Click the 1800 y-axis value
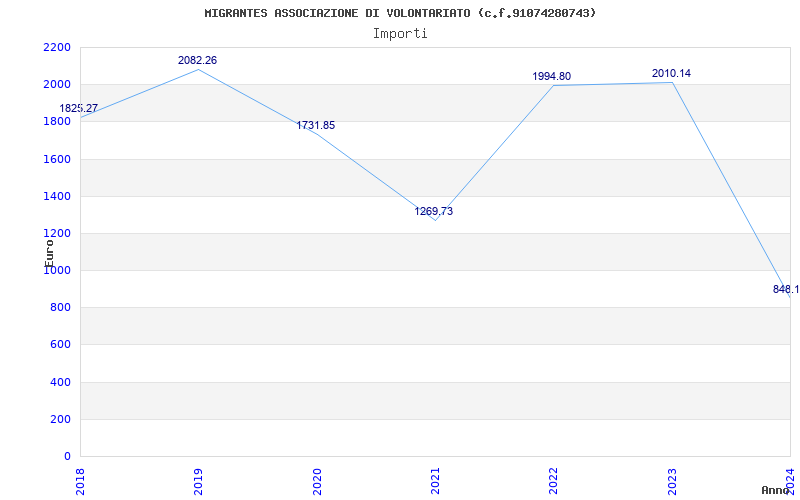Viewport: 800px width, 500px height. (57, 122)
